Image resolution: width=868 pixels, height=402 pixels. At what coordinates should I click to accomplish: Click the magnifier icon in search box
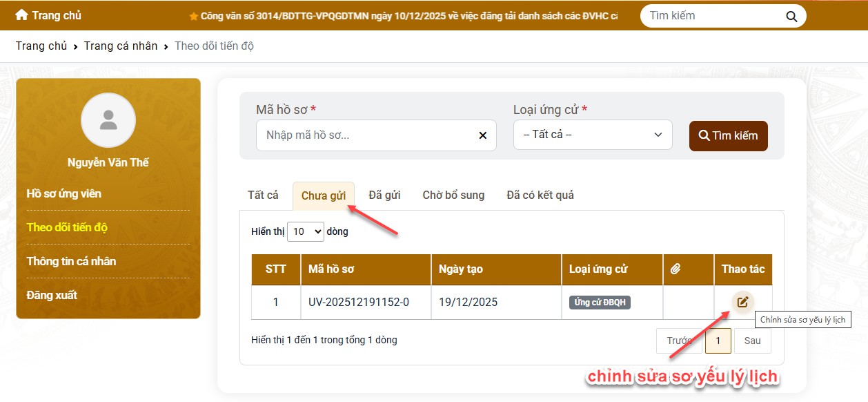point(791,17)
